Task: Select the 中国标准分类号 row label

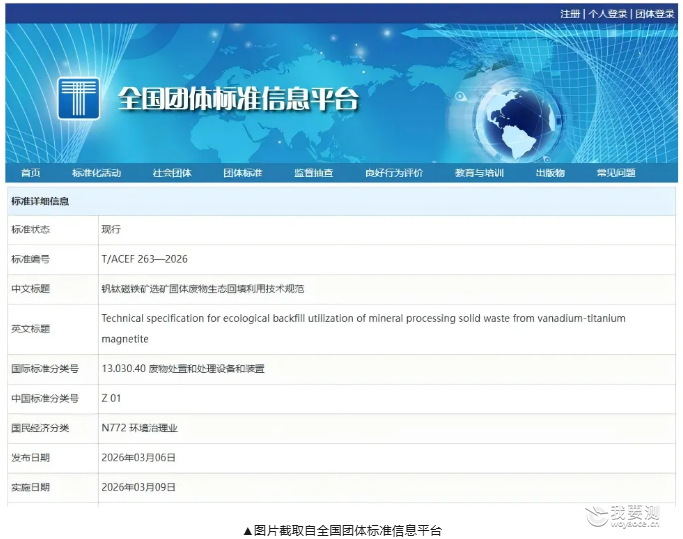Action: coord(45,399)
